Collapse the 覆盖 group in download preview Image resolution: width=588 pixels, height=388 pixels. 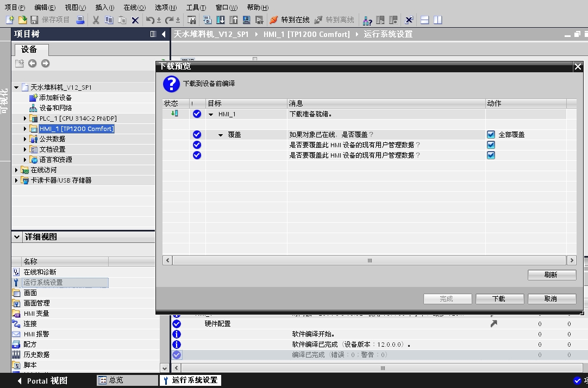click(x=221, y=135)
